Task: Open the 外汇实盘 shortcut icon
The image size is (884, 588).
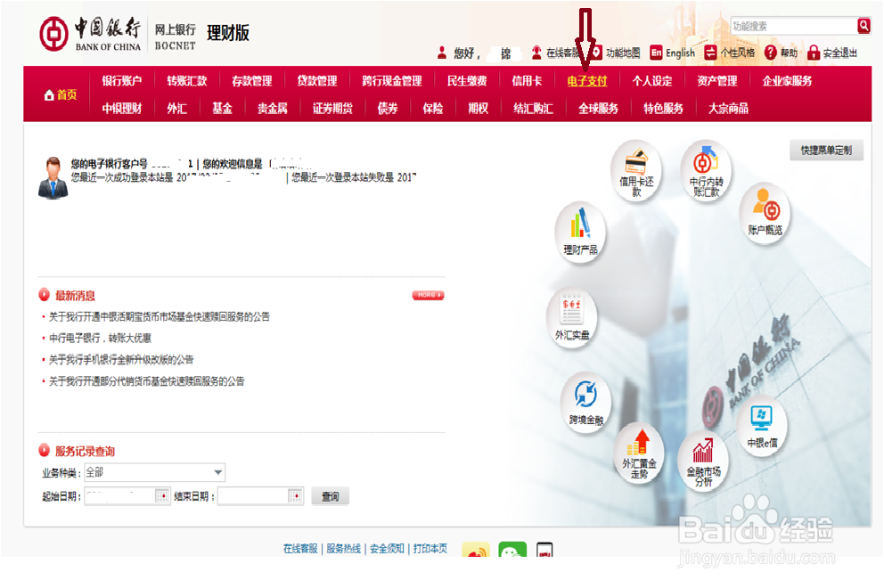Action: click(x=572, y=317)
